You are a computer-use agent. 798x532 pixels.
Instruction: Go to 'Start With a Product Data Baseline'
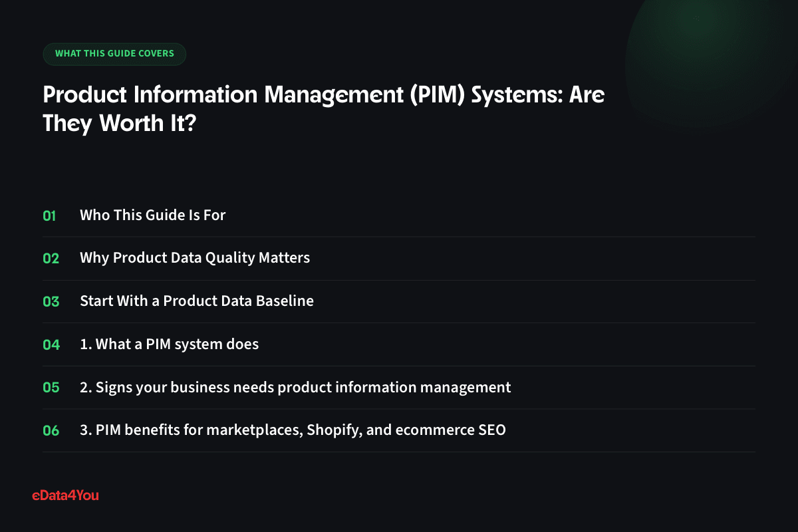pos(197,301)
